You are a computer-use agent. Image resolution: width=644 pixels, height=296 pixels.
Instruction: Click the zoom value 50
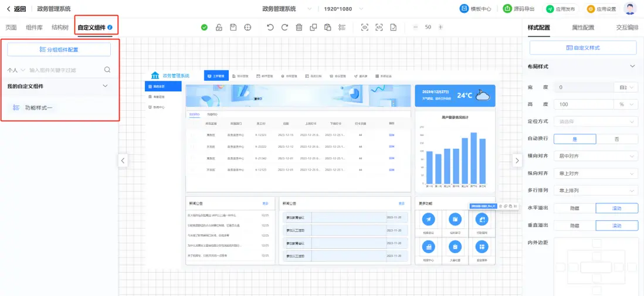tap(428, 27)
